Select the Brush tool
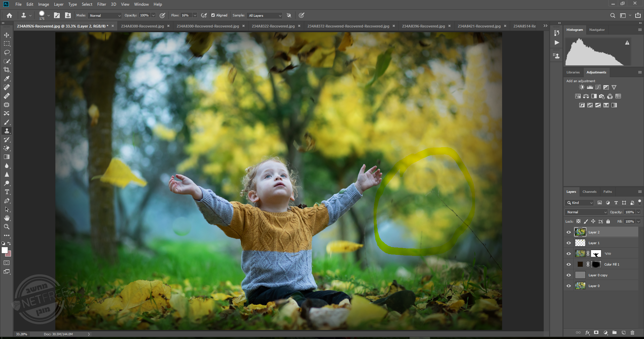Viewport: 644px width, 339px height. (7, 122)
